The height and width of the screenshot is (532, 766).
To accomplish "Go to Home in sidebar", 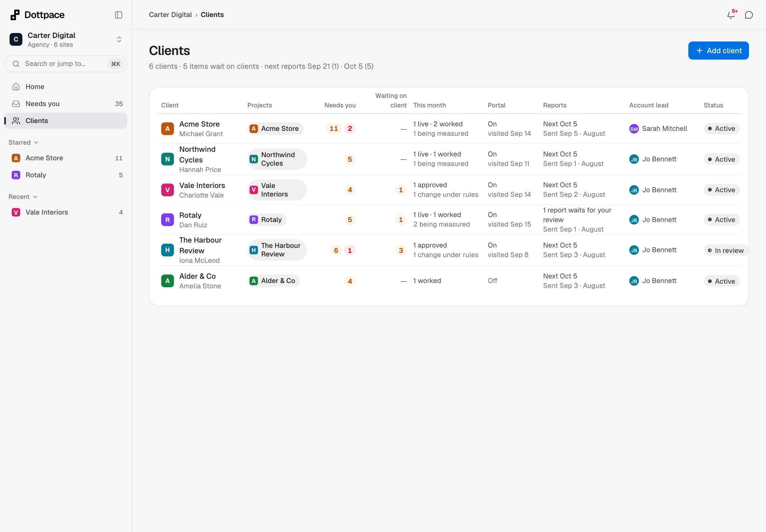I will pos(66,87).
